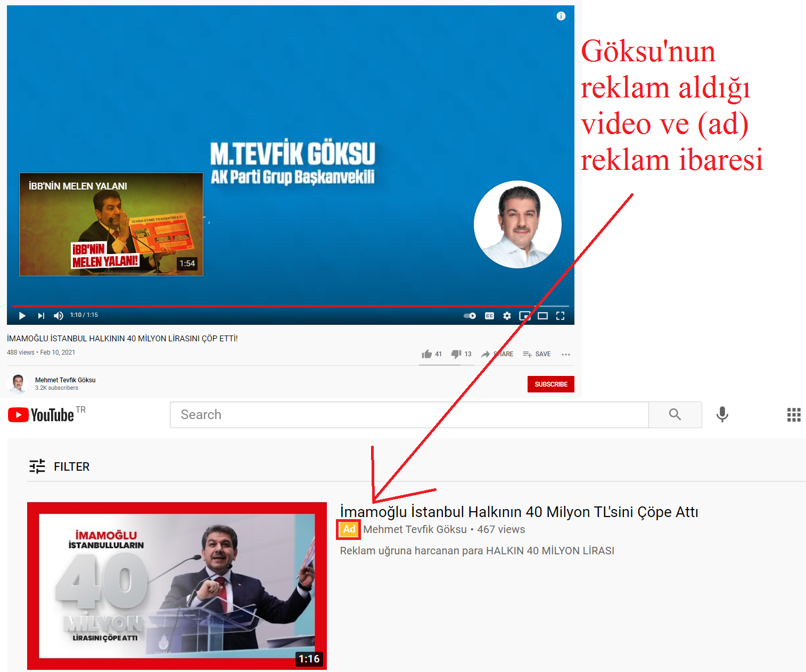Image resolution: width=806 pixels, height=672 pixels.
Task: Mute the video volume speaker icon
Action: tap(59, 316)
